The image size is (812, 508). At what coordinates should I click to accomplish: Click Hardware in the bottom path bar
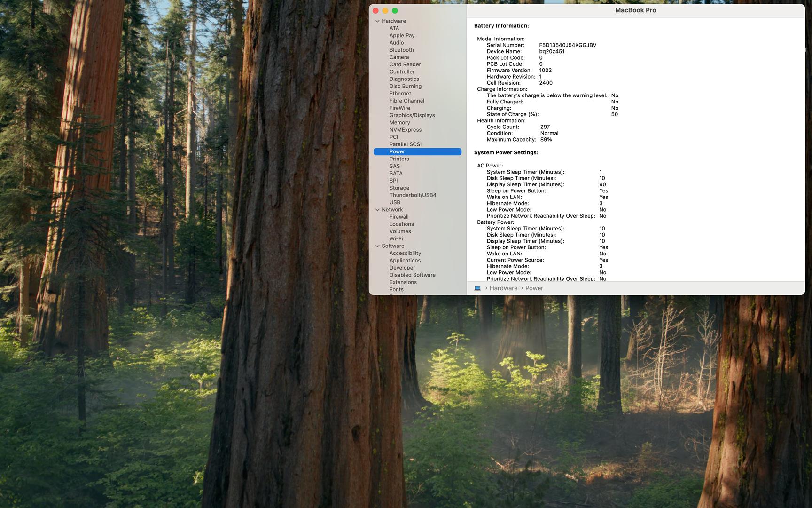point(503,288)
